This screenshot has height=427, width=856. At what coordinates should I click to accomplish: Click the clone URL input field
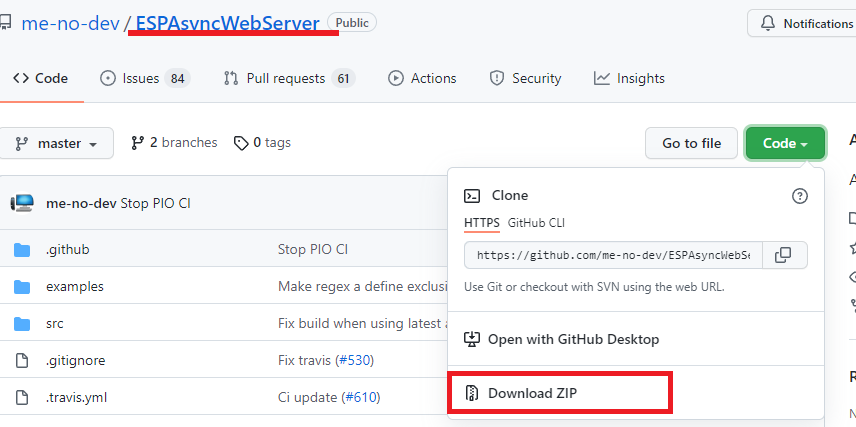point(613,255)
